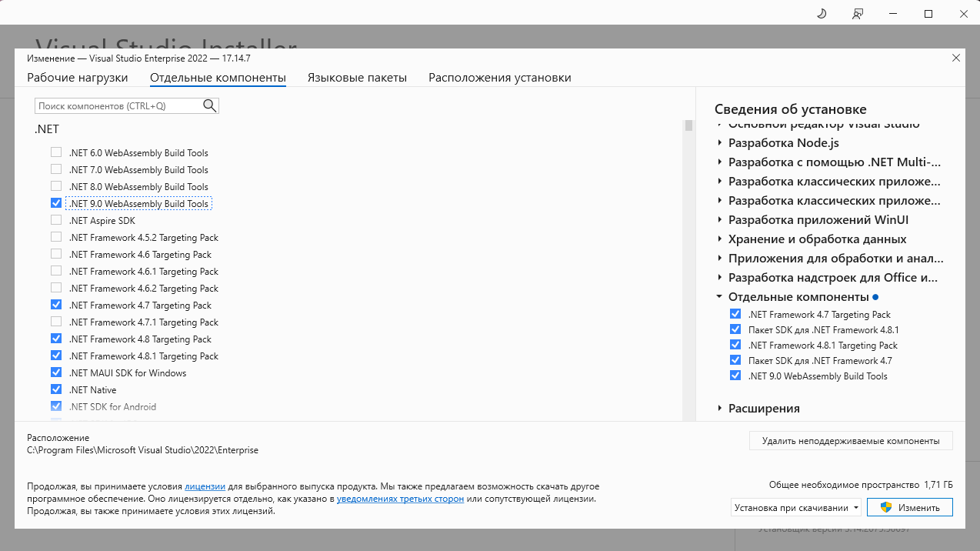Screen dimensions: 980x551
Task: Check .NET 8.0 WebAssembly Build Tools
Action: tap(56, 187)
